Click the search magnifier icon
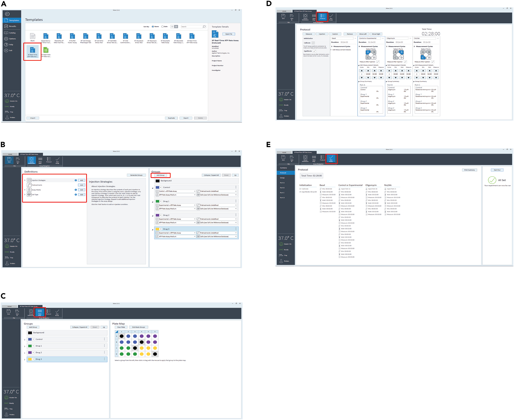The width and height of the screenshot is (514, 420). pos(204,27)
